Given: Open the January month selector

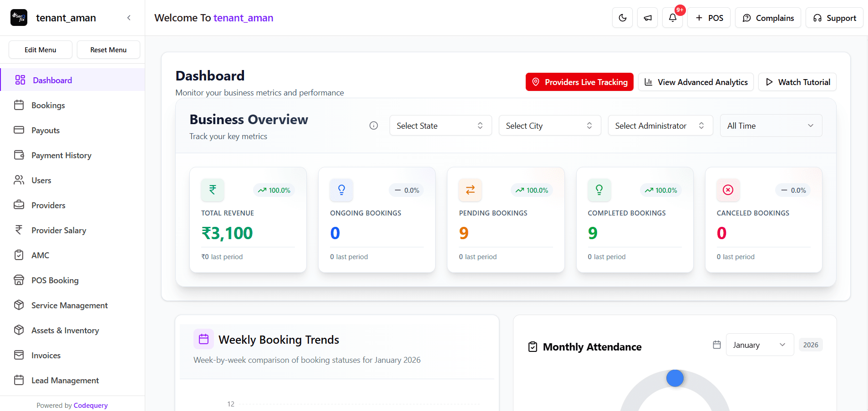Looking at the screenshot, I should [x=759, y=345].
